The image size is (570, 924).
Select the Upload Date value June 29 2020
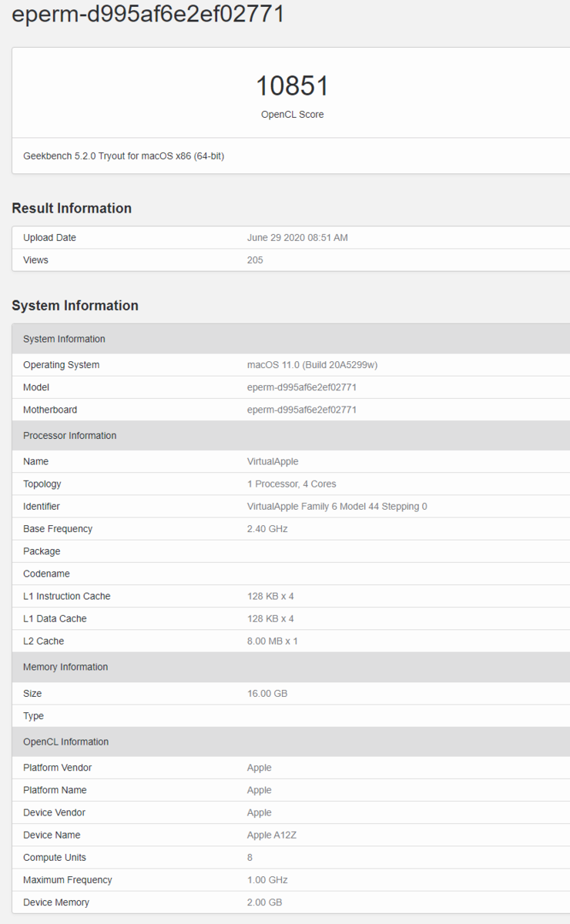click(x=297, y=238)
